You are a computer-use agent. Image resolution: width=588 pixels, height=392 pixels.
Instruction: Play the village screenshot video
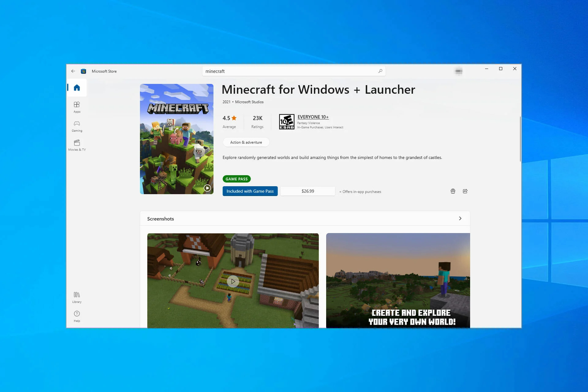click(233, 281)
